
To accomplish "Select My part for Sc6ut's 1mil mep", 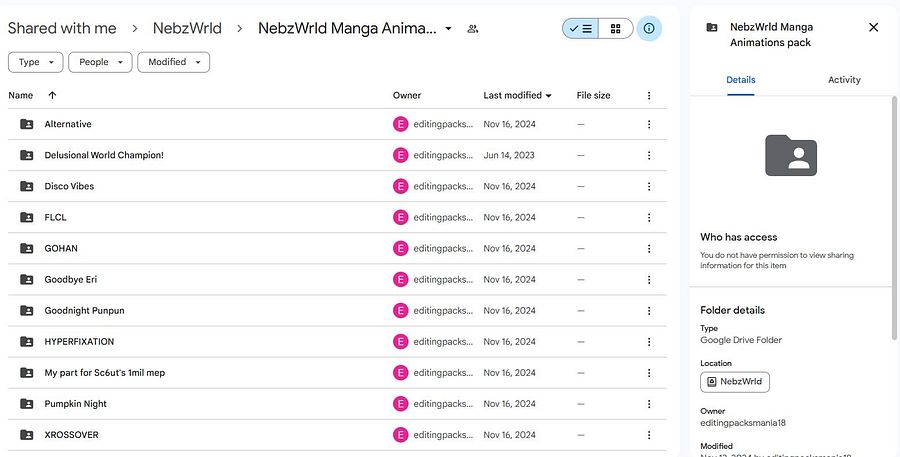I will click(x=104, y=373).
